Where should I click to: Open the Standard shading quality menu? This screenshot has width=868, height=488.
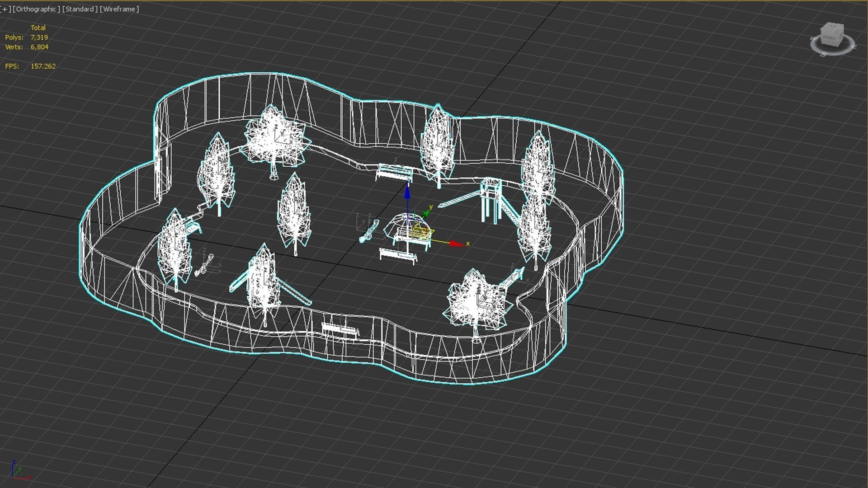click(x=80, y=9)
